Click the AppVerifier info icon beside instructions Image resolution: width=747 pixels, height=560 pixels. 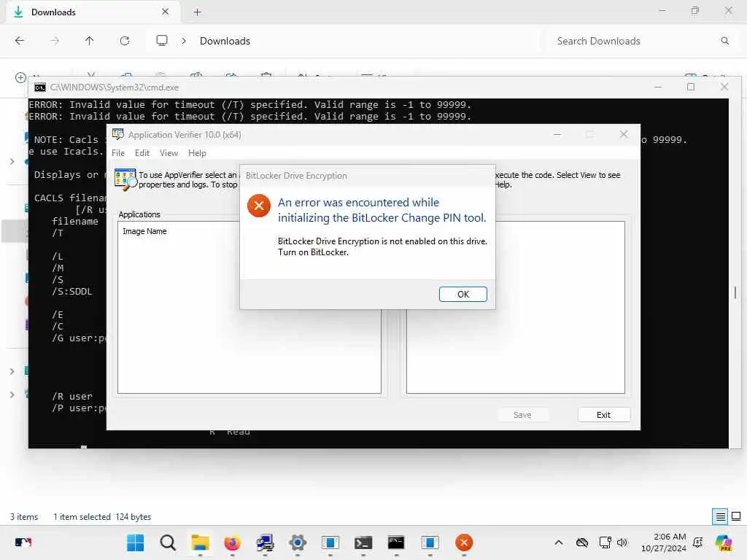click(125, 179)
